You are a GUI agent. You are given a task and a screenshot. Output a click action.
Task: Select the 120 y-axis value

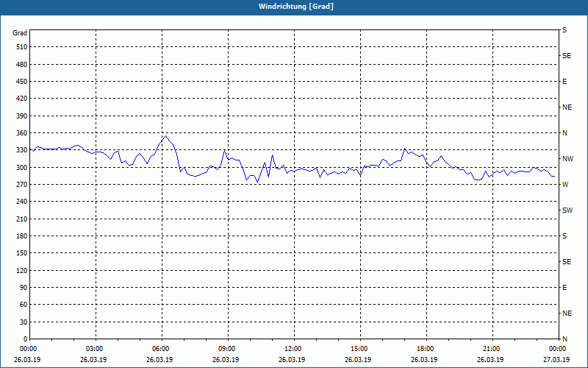pos(22,270)
